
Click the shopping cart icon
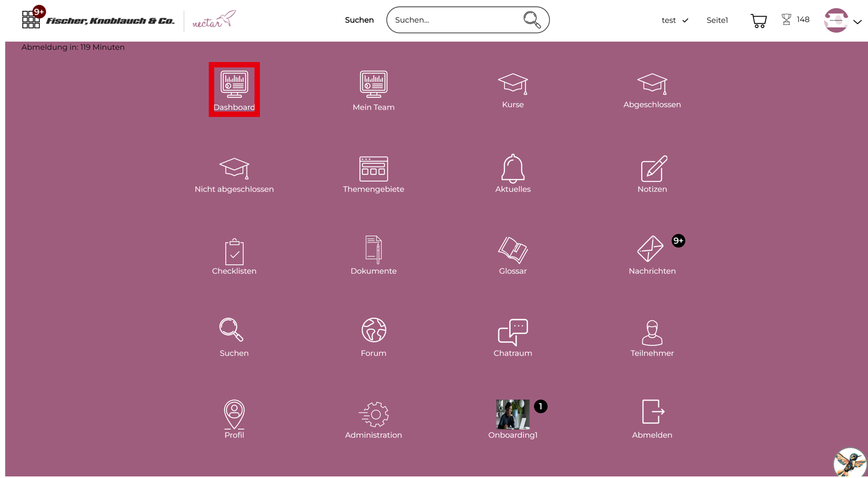tap(758, 21)
